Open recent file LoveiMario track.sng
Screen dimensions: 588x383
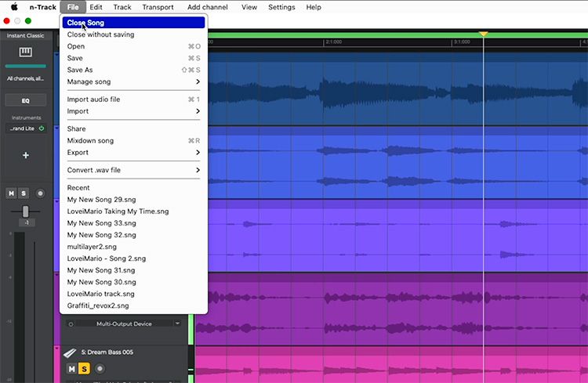(133, 294)
